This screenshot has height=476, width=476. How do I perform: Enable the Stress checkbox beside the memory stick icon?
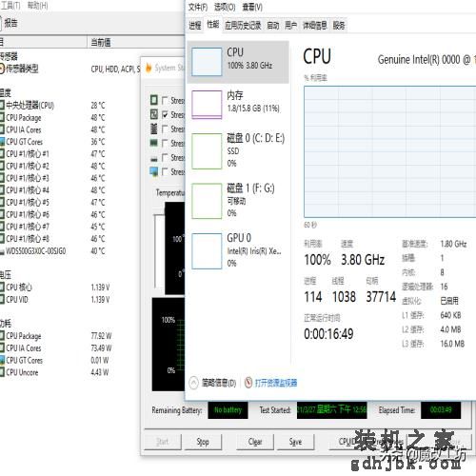[165, 143]
